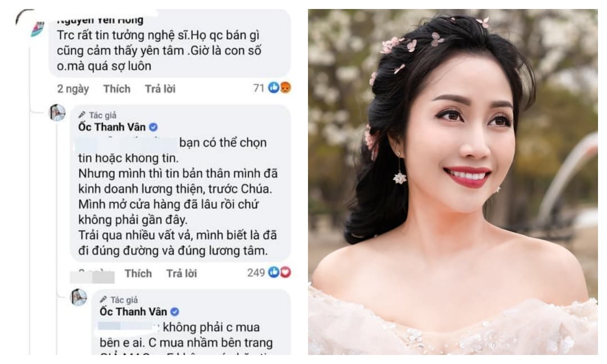View the 249 reaction count
The image size is (607, 364).
point(256,272)
